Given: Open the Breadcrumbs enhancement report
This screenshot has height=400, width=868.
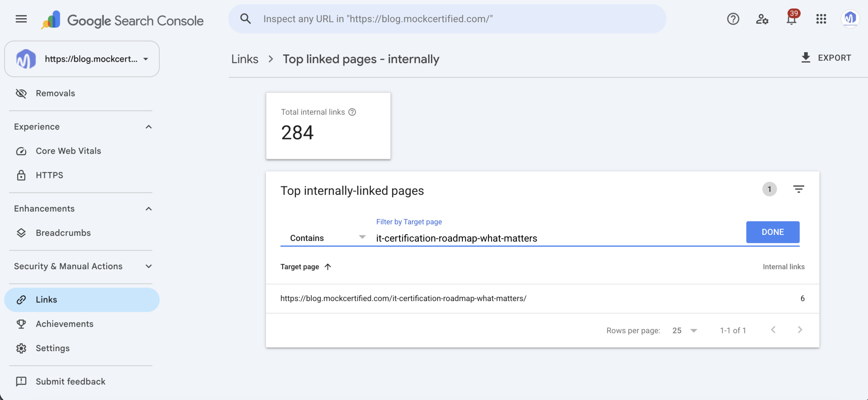Looking at the screenshot, I should click(x=82, y=233).
